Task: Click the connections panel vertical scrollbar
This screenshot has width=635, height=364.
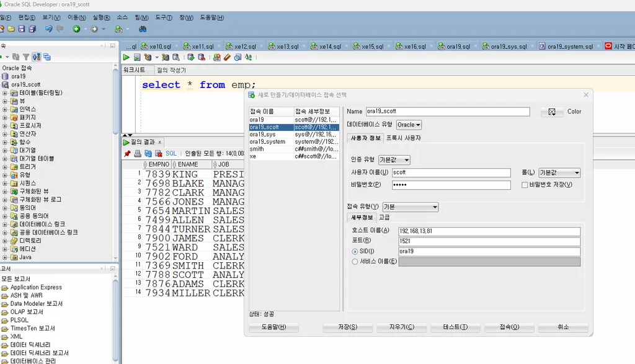Action: point(115,162)
